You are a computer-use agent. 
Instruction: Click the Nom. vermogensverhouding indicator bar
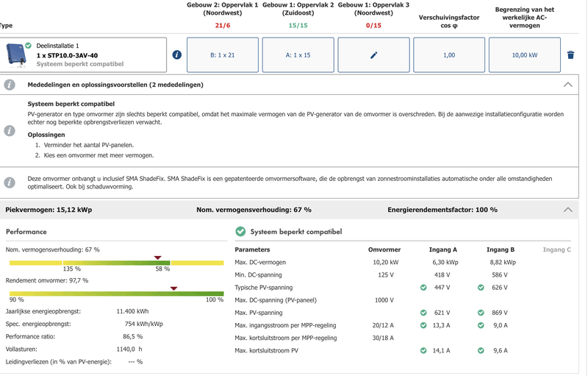pos(116,263)
